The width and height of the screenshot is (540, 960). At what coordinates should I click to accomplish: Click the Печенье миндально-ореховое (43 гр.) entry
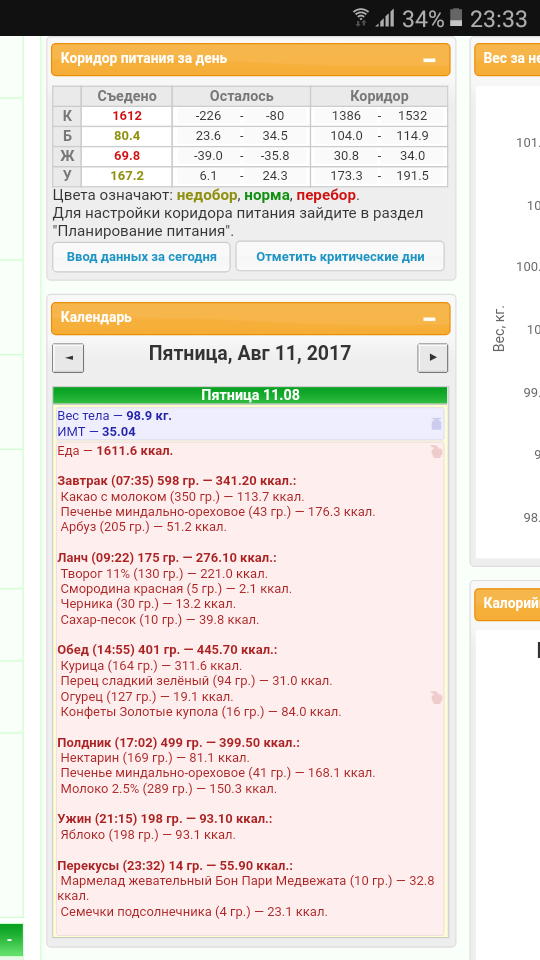tap(218, 512)
